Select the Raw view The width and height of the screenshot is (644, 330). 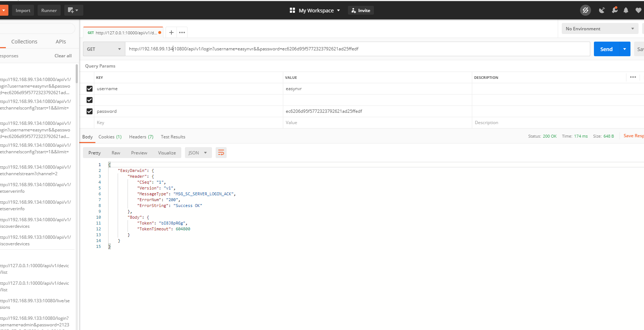(116, 153)
